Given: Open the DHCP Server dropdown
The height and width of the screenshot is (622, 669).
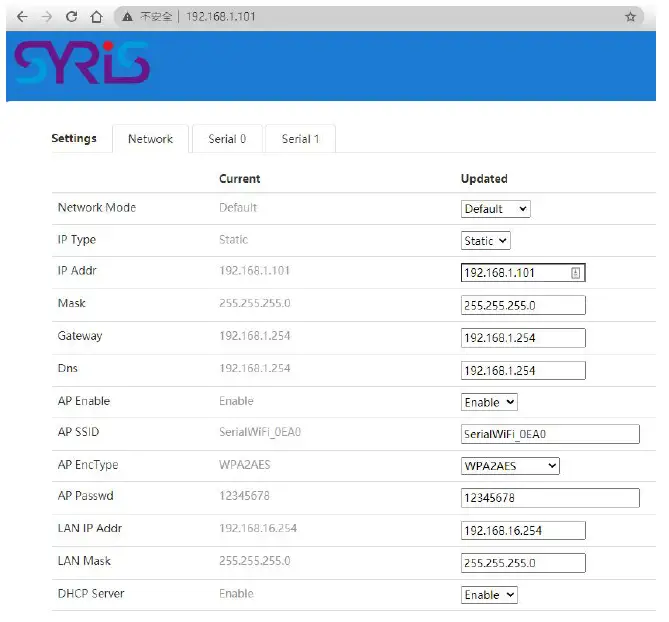Looking at the screenshot, I should [489, 595].
